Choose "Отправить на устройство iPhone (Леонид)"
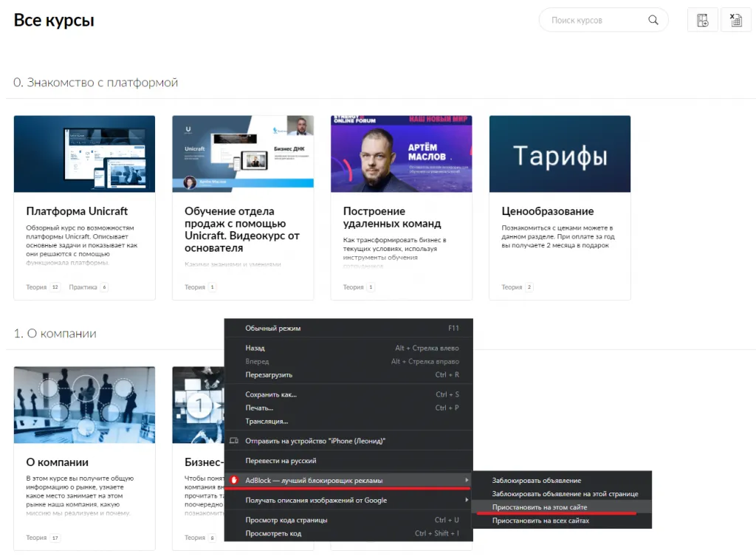756x559 pixels. coord(348,440)
